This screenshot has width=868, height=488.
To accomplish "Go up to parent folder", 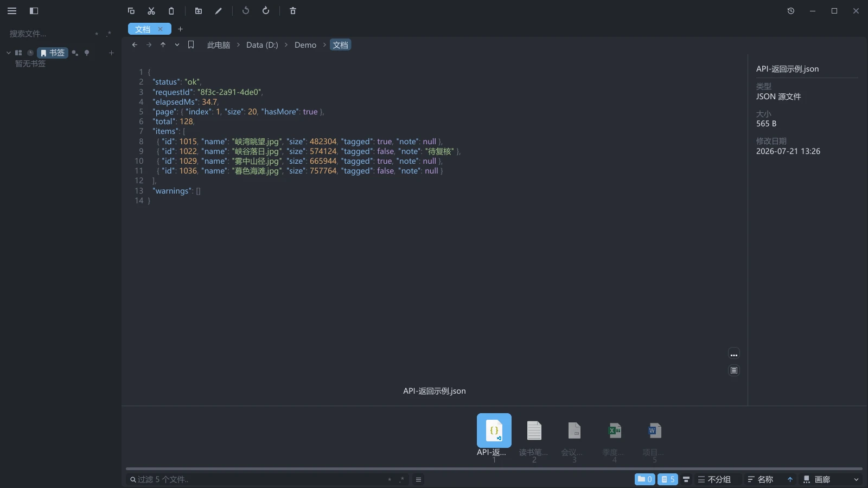I will [163, 45].
